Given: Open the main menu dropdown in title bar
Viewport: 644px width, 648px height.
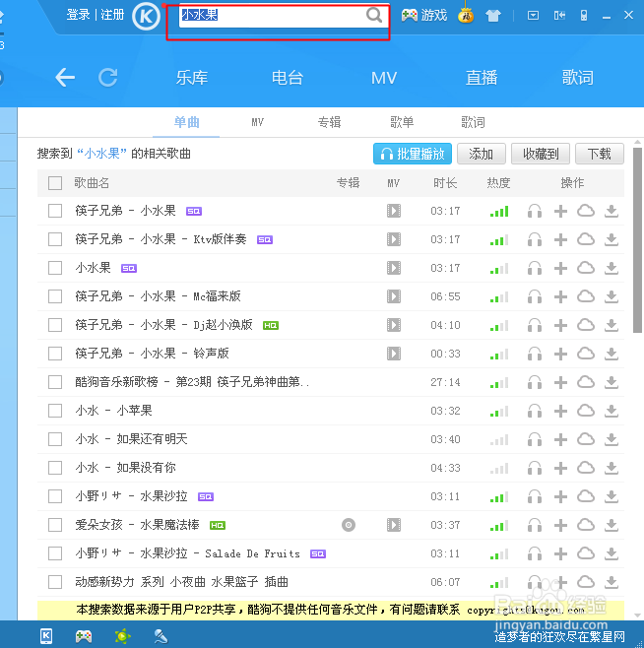Looking at the screenshot, I should click(x=534, y=16).
